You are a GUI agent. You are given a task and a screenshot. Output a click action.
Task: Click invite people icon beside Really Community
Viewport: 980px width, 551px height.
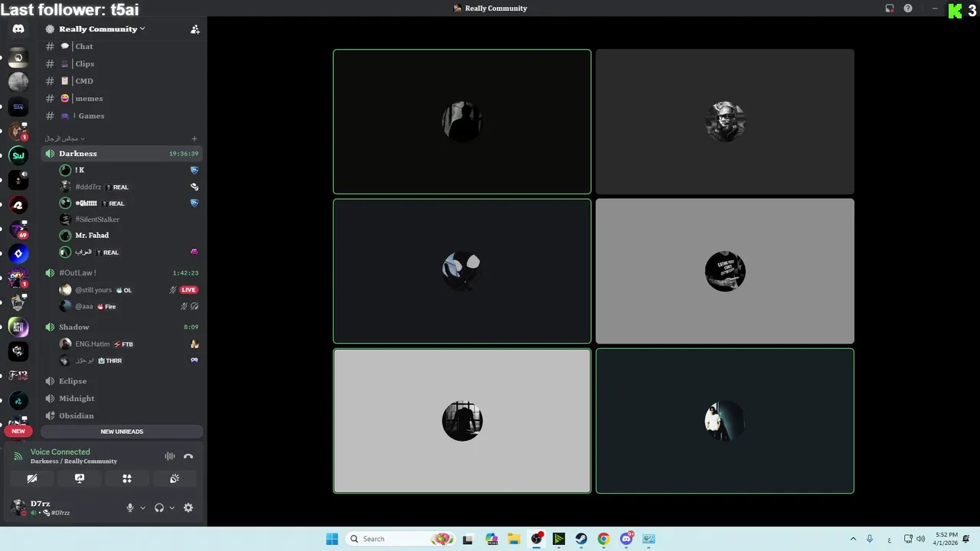(195, 29)
